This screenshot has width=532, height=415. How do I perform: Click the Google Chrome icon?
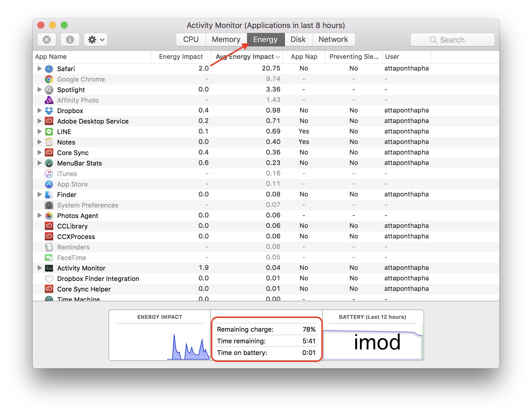point(49,79)
